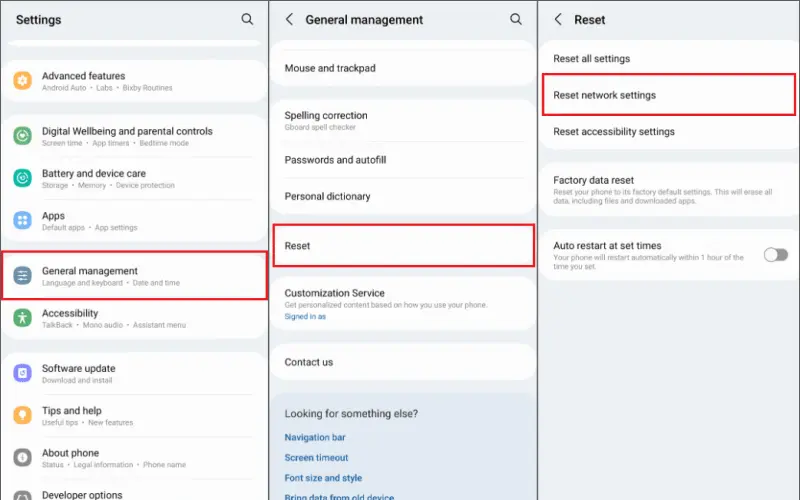Open the Contact us option
Image resolution: width=800 pixels, height=500 pixels.
point(309,362)
